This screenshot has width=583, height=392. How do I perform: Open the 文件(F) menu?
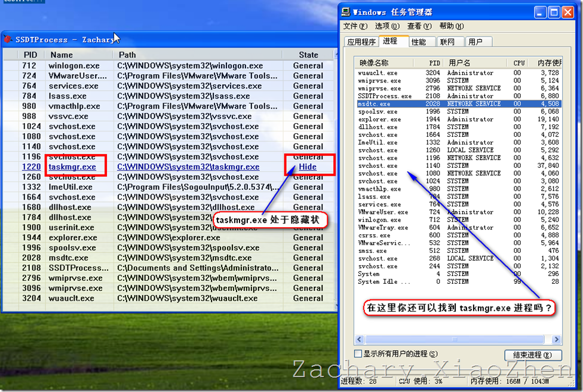355,26
